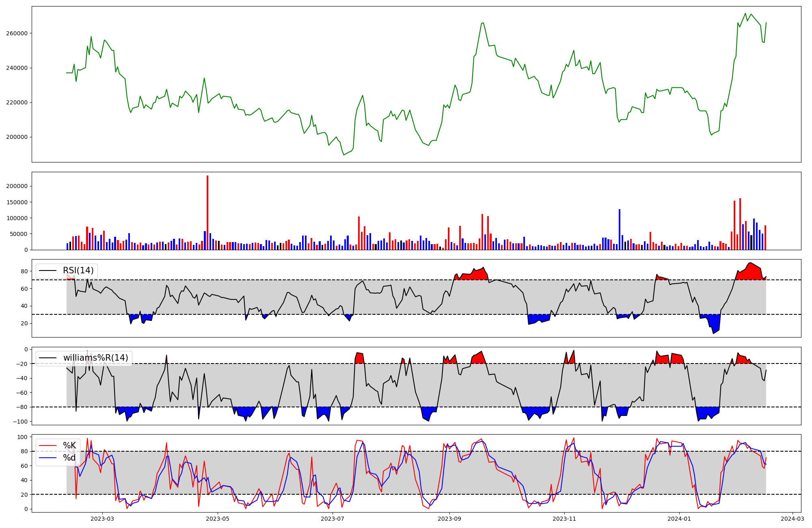Click the 2023-03 date tick label
Screen dimensions: 812x528
(102, 519)
